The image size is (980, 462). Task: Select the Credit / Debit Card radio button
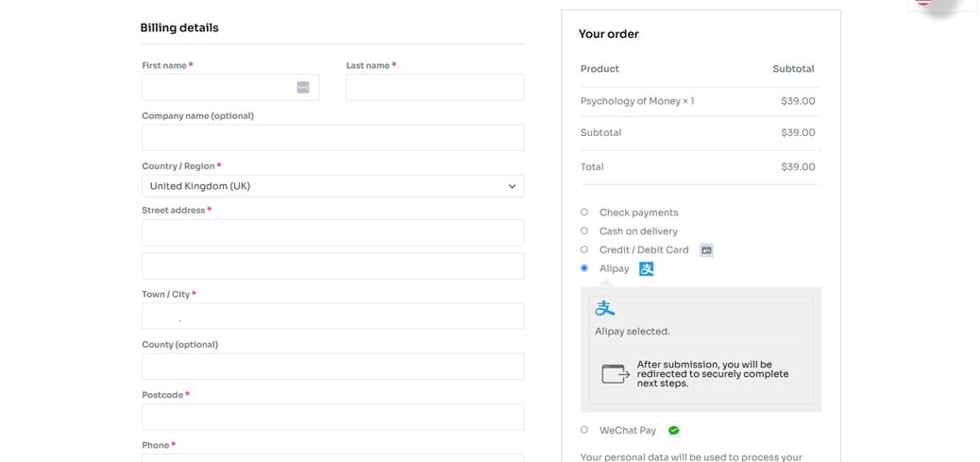point(584,250)
